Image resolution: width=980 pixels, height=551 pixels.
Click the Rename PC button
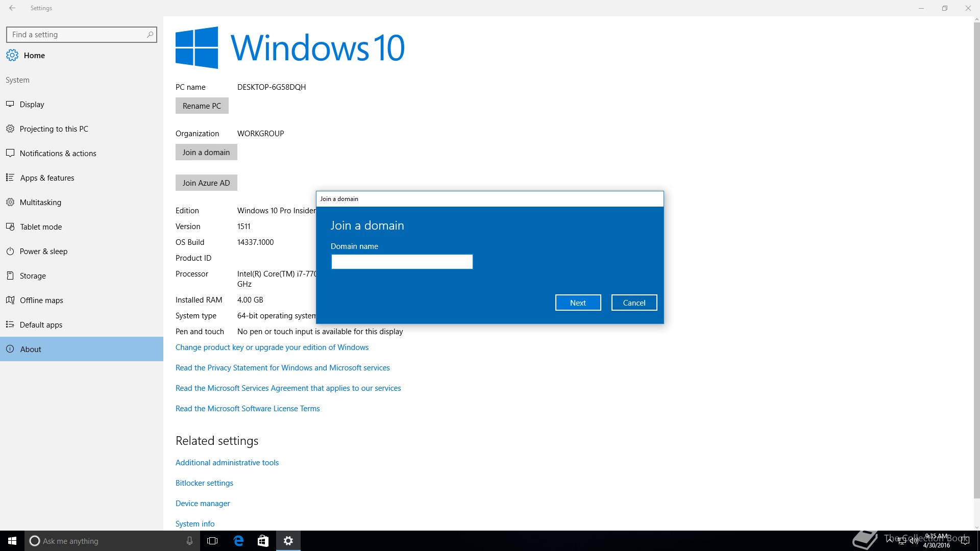[x=202, y=106]
